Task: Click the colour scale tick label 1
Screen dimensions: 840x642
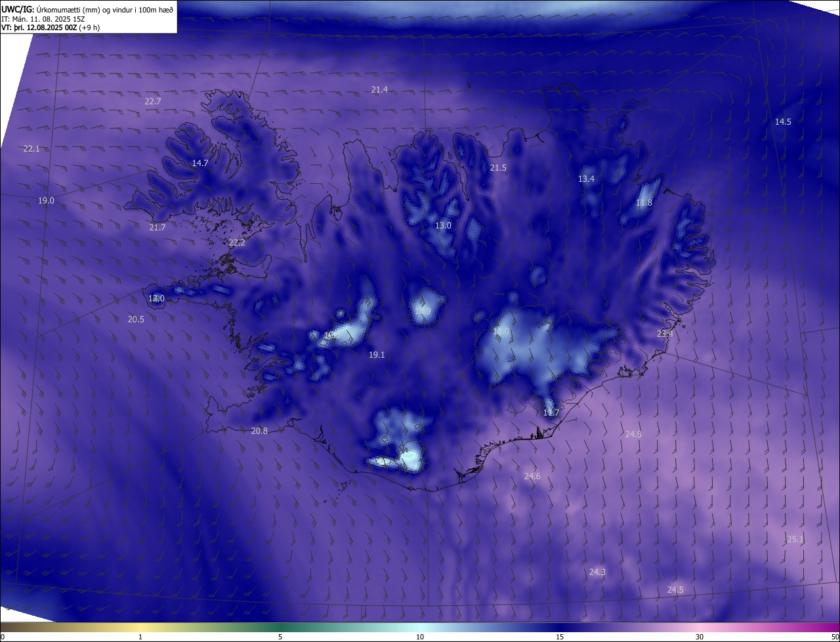Action: [140, 637]
